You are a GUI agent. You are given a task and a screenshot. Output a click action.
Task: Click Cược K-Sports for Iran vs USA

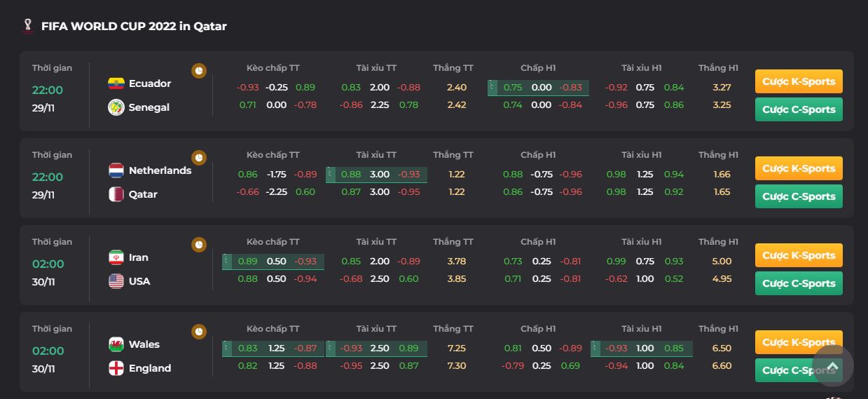click(799, 255)
